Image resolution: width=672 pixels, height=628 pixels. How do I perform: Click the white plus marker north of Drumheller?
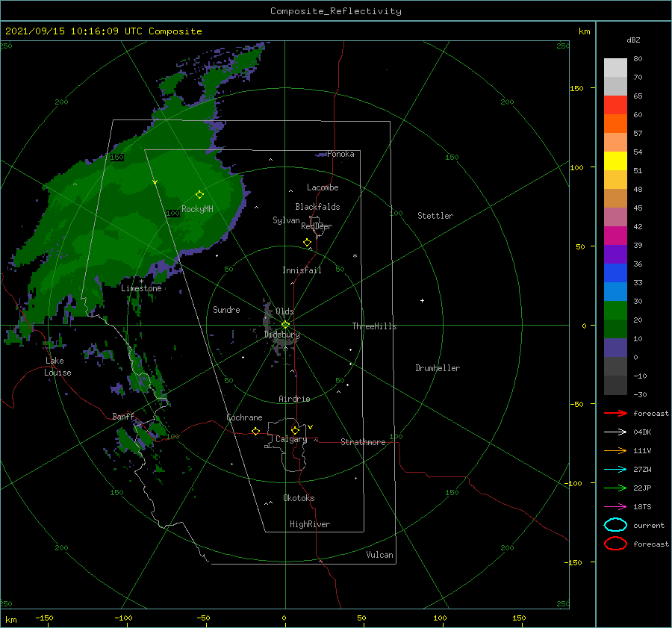click(422, 300)
